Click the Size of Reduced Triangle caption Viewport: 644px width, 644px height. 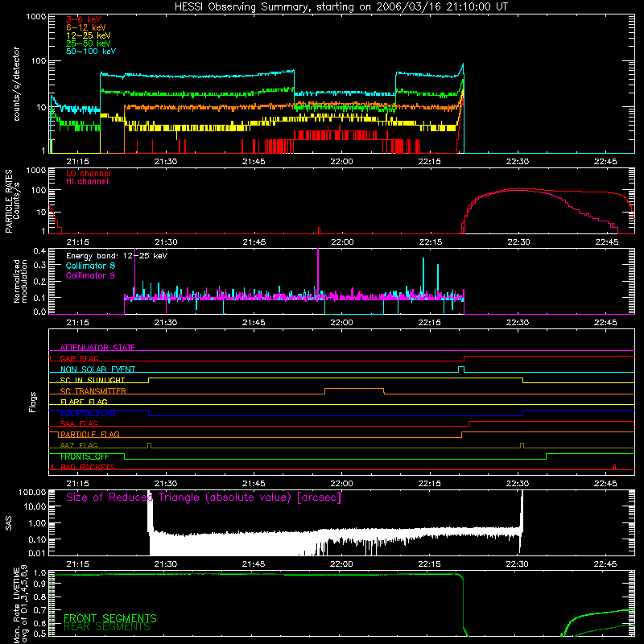tap(204, 497)
